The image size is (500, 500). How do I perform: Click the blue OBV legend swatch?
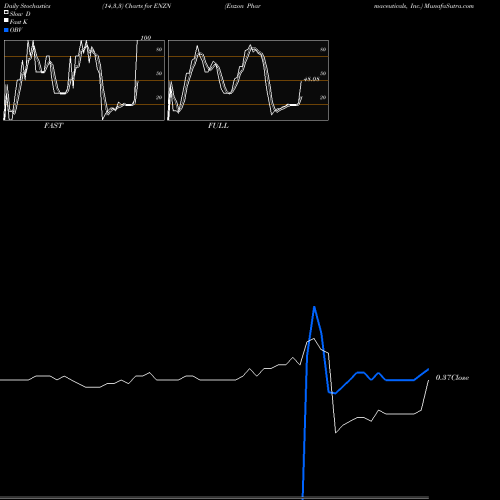[6, 30]
